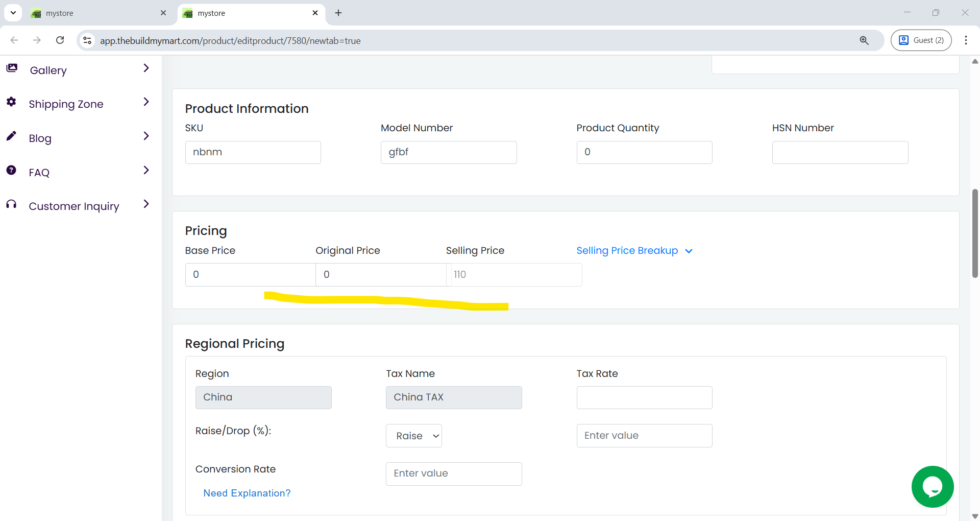Open the tab search dropdown arrow

[13, 13]
